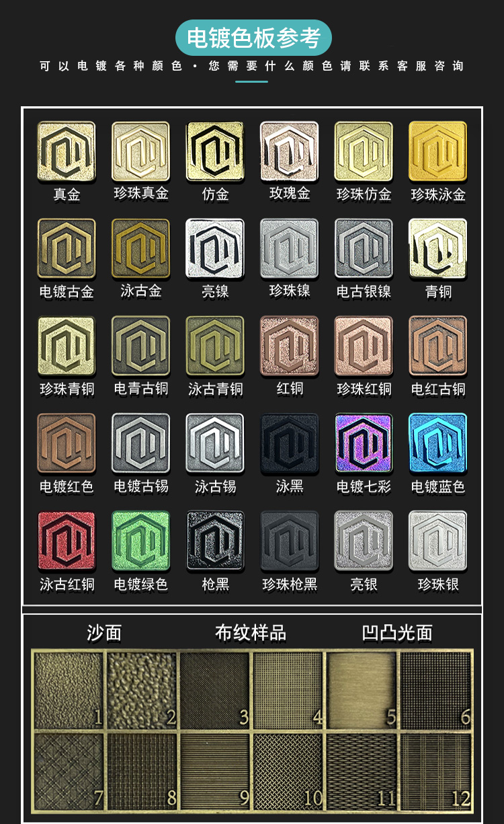The width and height of the screenshot is (504, 824).
Task: Select the 电镀古锡 antique tin swatch
Action: coord(140,443)
